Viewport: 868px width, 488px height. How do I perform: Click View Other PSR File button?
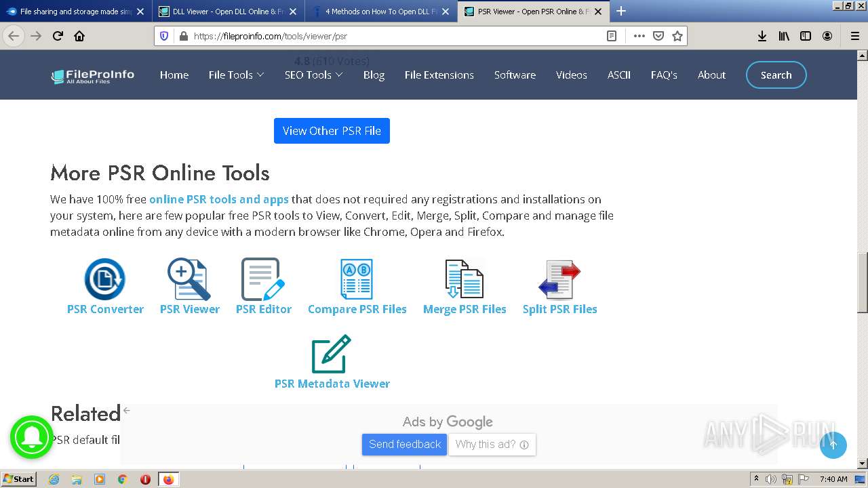pos(332,131)
